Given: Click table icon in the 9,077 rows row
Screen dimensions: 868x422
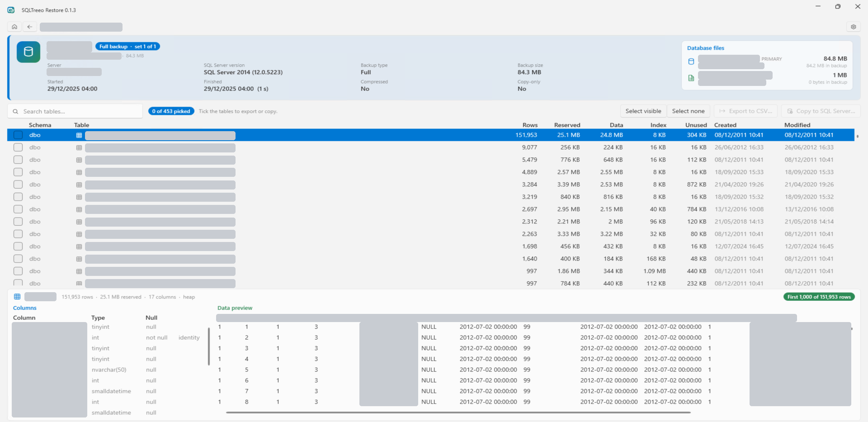Looking at the screenshot, I should [79, 147].
